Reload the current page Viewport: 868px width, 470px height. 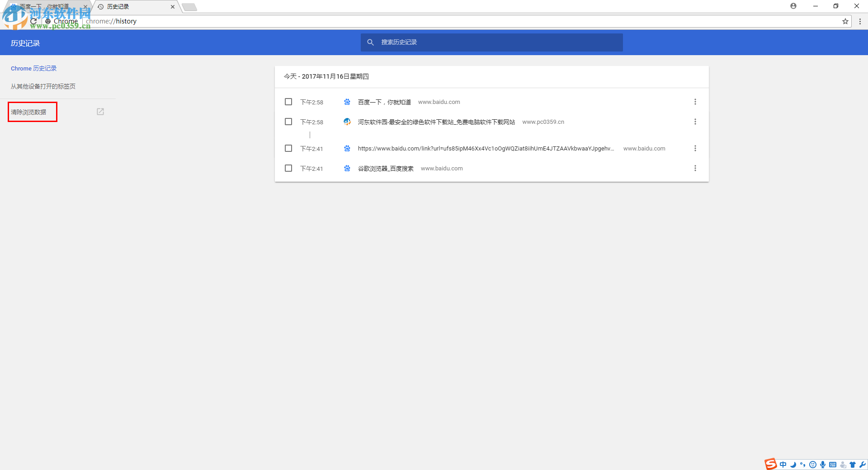pyautogui.click(x=33, y=21)
